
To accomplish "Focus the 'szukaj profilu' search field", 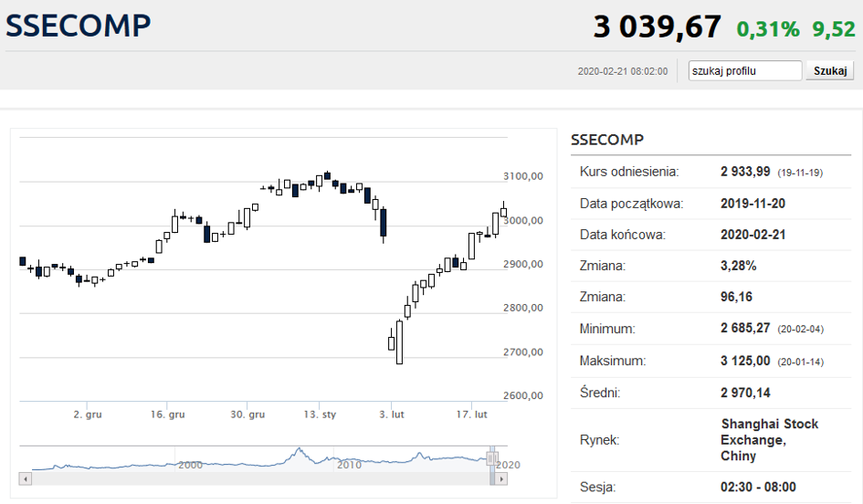I will 744,71.
